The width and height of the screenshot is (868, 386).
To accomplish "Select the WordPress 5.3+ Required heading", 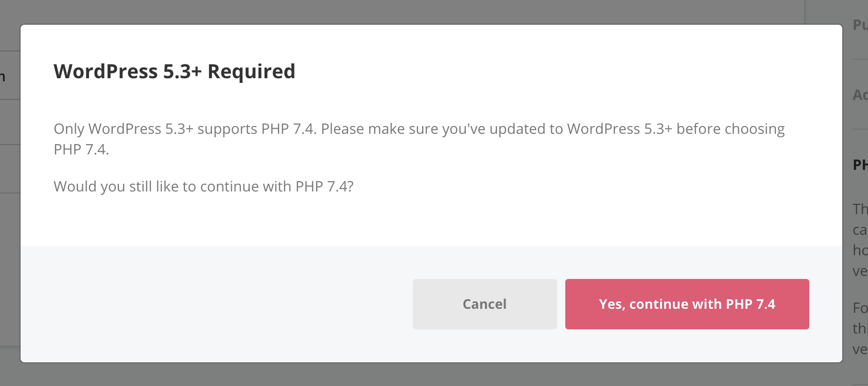I will [175, 71].
